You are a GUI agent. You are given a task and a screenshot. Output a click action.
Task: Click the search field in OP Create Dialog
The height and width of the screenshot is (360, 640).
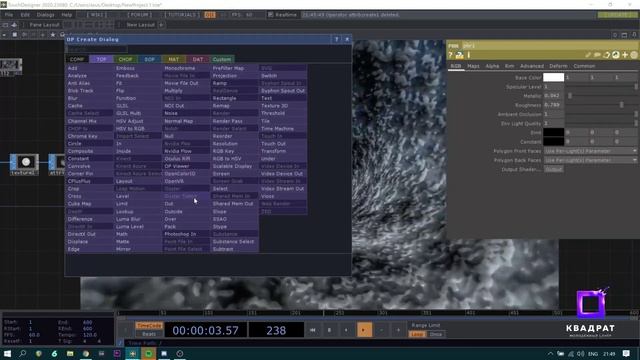pos(97,49)
